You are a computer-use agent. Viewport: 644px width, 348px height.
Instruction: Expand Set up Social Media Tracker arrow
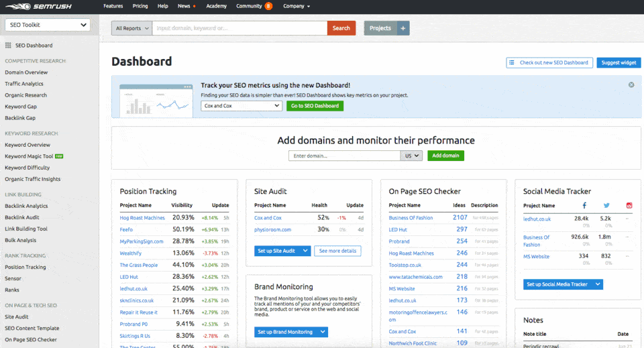tap(598, 284)
